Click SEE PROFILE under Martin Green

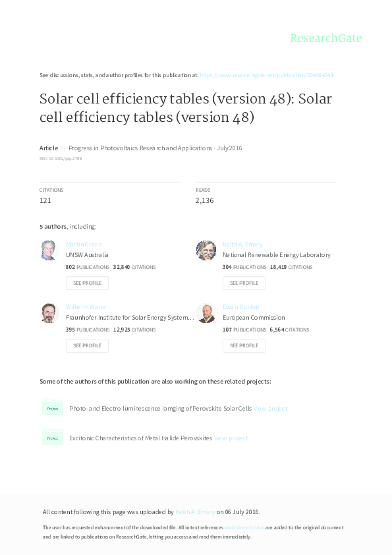tap(87, 283)
